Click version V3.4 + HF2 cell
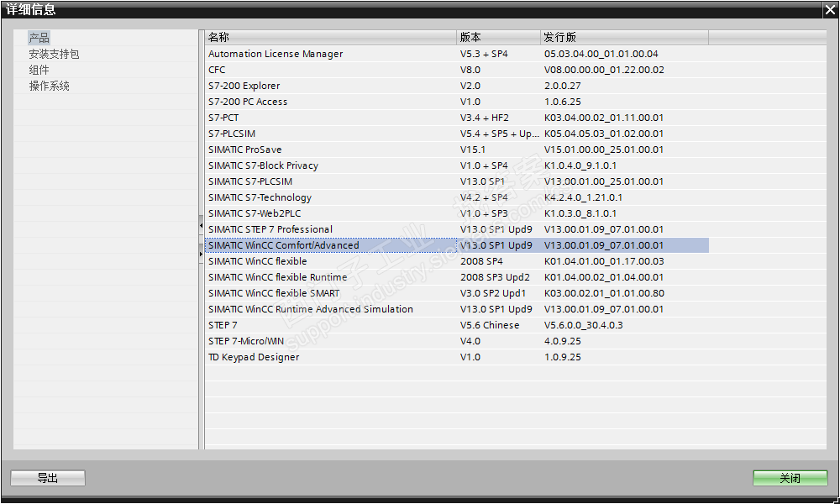Image resolution: width=840 pixels, height=504 pixels. point(499,118)
